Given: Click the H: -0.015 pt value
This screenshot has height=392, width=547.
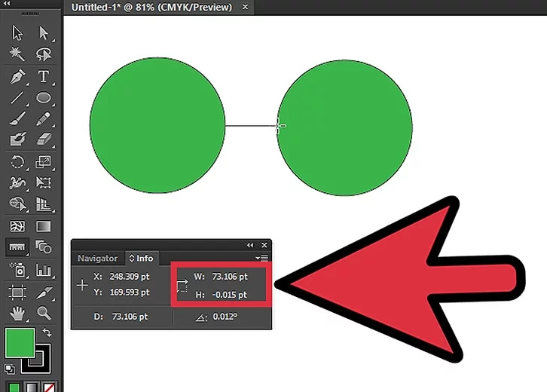Looking at the screenshot, I should tap(230, 295).
